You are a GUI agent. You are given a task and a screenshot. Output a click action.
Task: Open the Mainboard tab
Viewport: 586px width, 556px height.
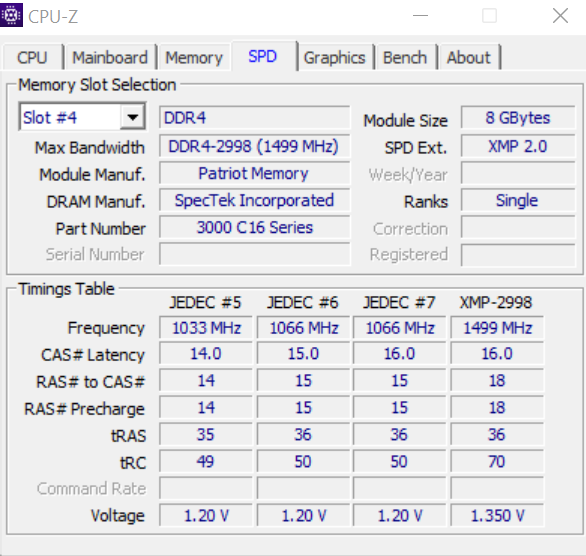tap(110, 58)
